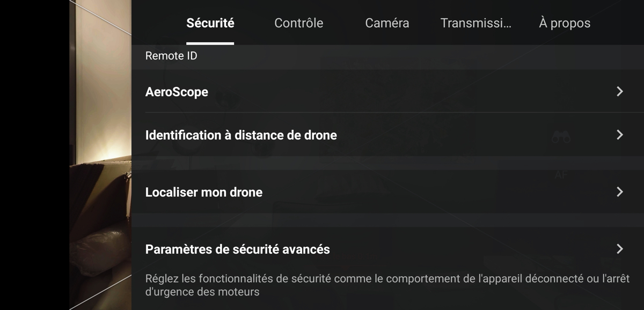Tap the dimmed AF focus indicator

pyautogui.click(x=561, y=175)
